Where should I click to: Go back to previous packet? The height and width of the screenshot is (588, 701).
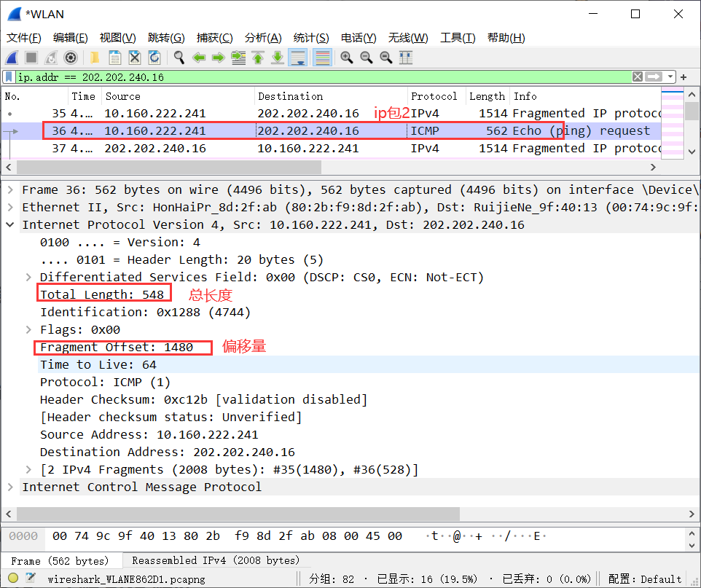pos(199,58)
